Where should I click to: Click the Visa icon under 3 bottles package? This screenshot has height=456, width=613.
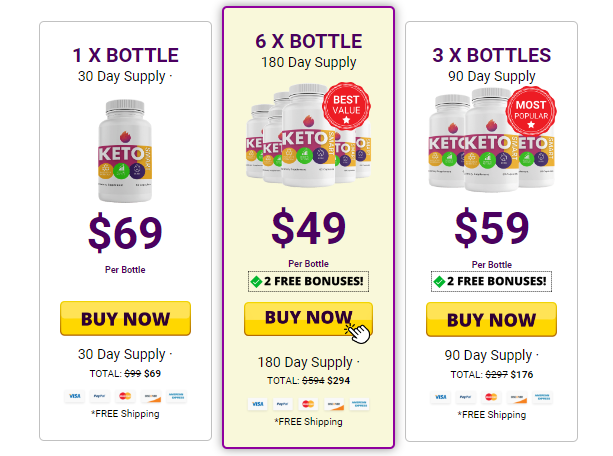[440, 397]
